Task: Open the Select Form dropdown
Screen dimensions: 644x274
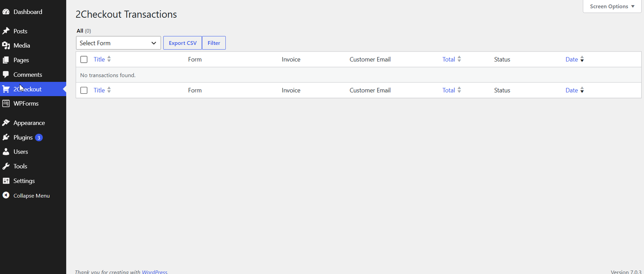Action: (118, 43)
